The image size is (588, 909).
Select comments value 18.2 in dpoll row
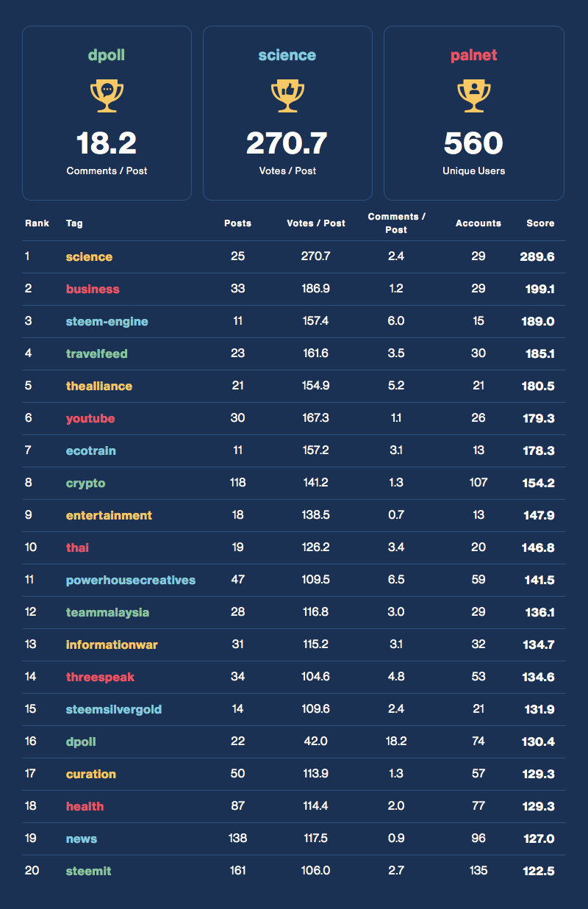[396, 741]
